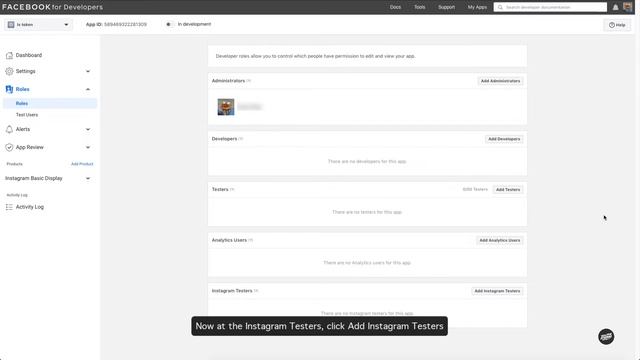Viewport: 640px width, 360px height.
Task: Click Add Administrators button
Action: (x=500, y=81)
